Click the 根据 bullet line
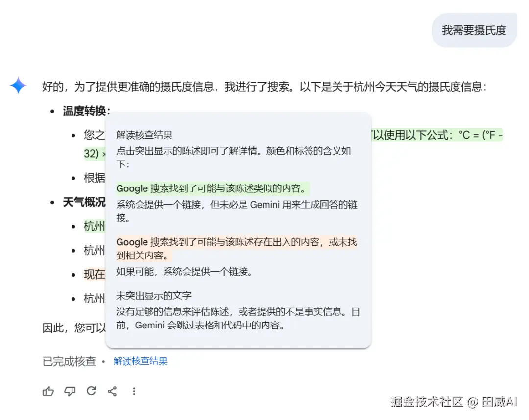The width and height of the screenshot is (529, 420). (x=95, y=178)
